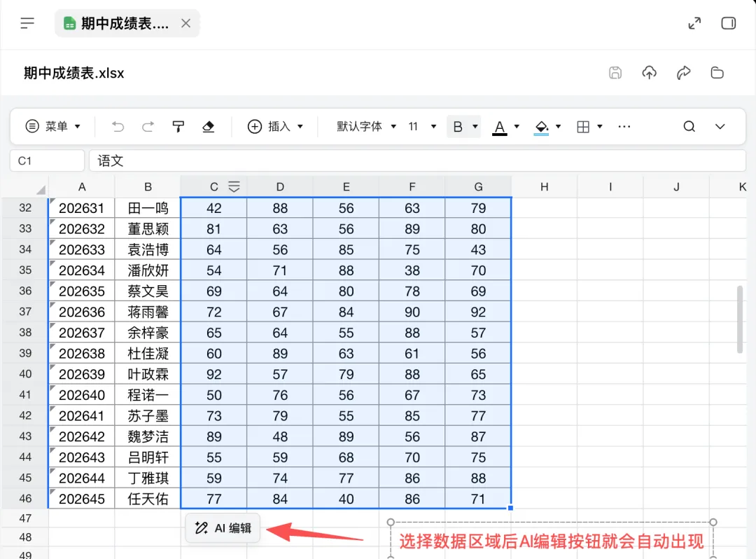
Task: Select column H header
Action: tap(545, 186)
